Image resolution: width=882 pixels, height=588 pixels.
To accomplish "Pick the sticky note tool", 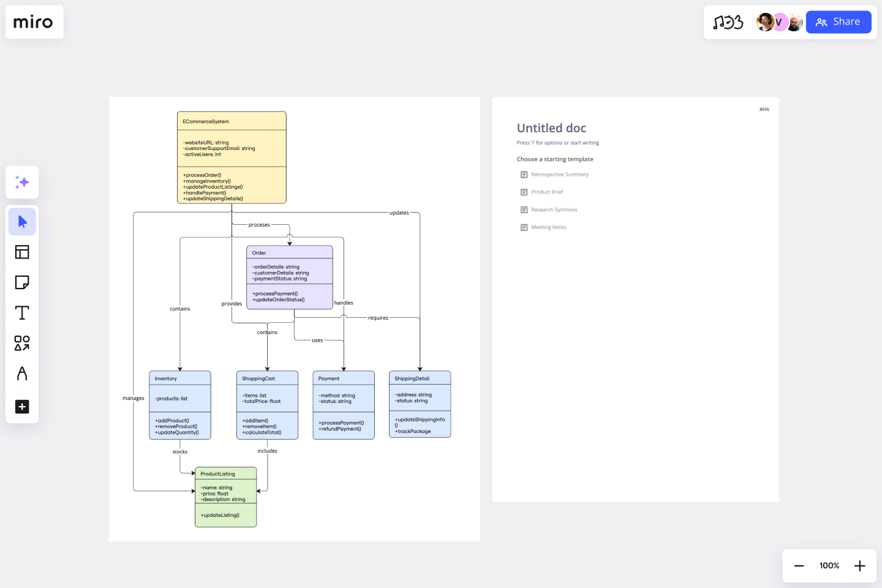I will (22, 282).
